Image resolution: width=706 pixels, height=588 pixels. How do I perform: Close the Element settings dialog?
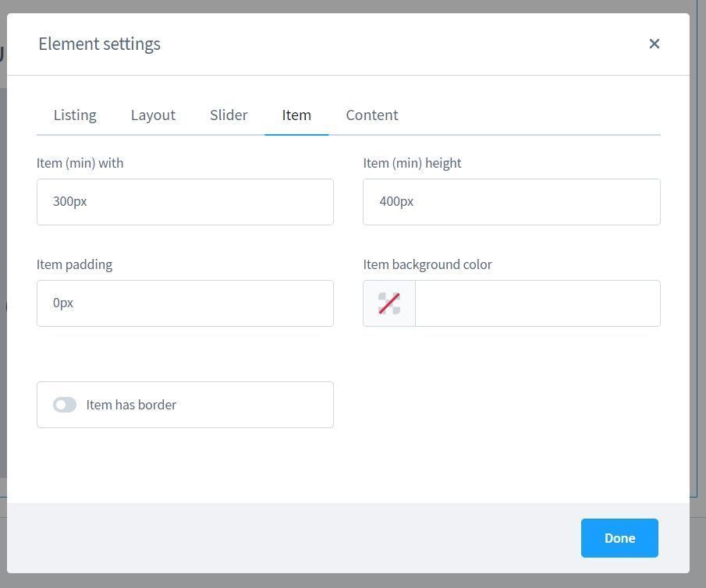(654, 44)
